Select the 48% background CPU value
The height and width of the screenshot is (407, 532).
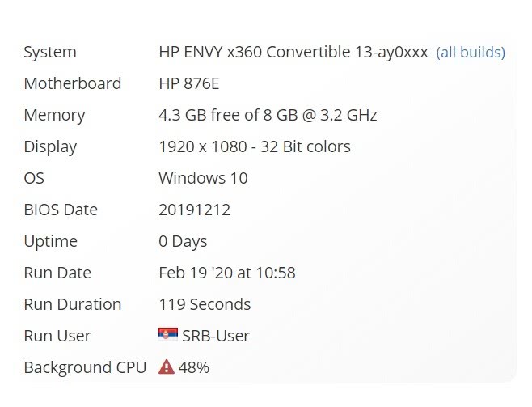pos(194,367)
